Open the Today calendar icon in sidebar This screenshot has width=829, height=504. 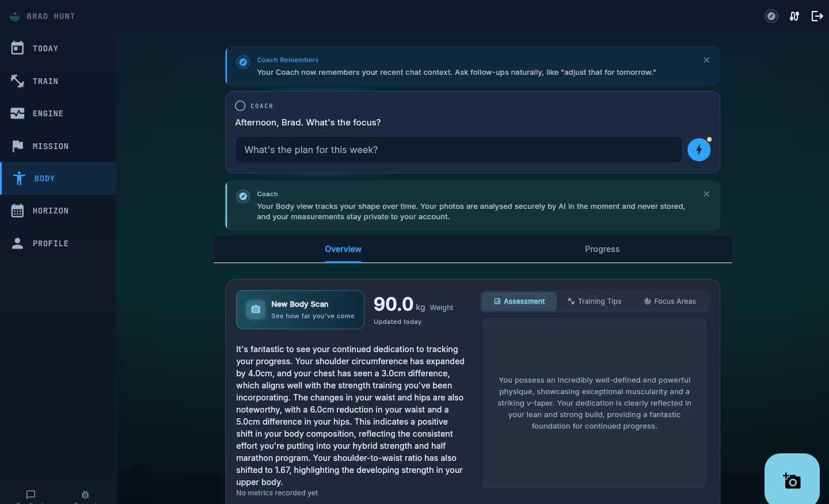[17, 48]
